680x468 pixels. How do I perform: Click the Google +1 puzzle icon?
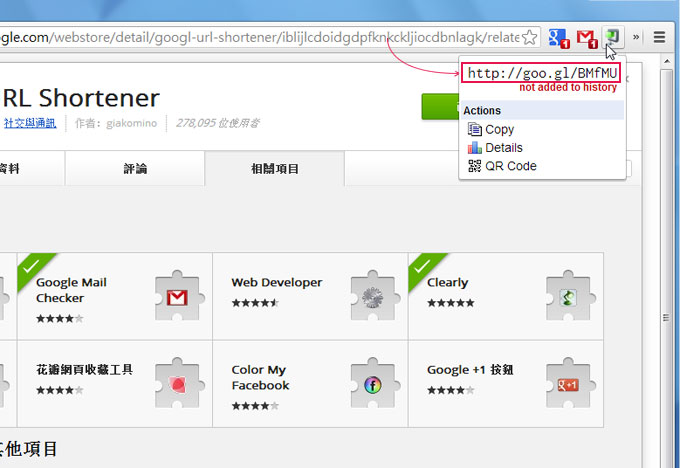click(x=569, y=383)
